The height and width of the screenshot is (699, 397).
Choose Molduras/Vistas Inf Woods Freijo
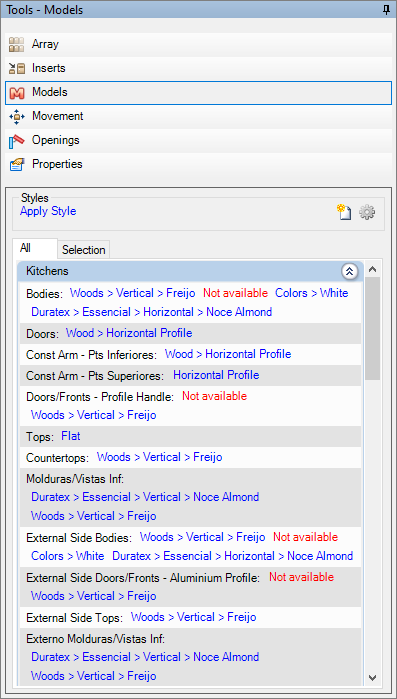94,516
